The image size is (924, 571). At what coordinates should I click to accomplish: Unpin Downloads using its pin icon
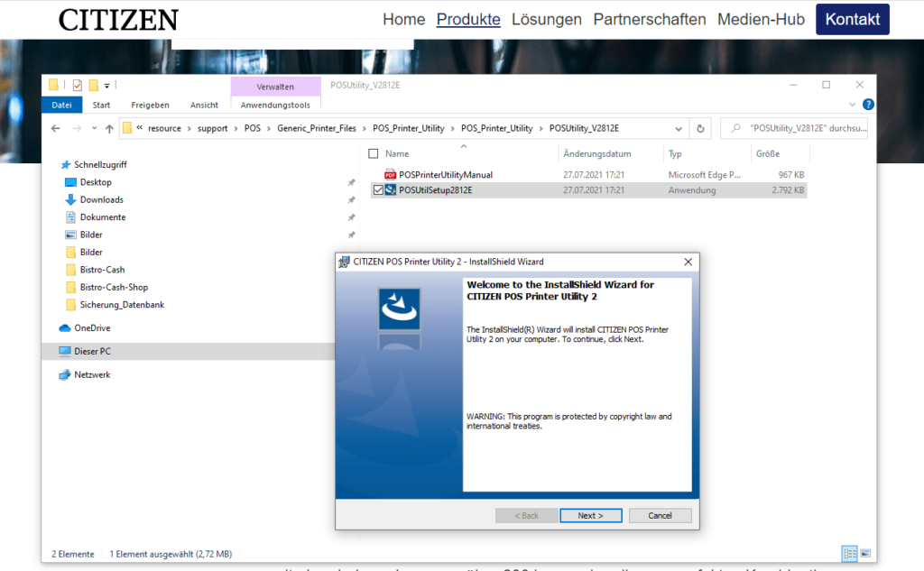coord(351,200)
